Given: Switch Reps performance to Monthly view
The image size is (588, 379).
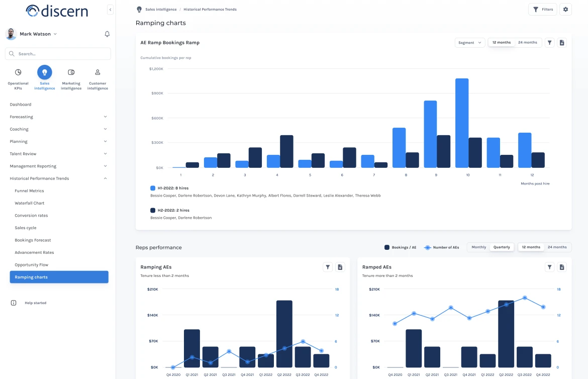Looking at the screenshot, I should 478,247.
